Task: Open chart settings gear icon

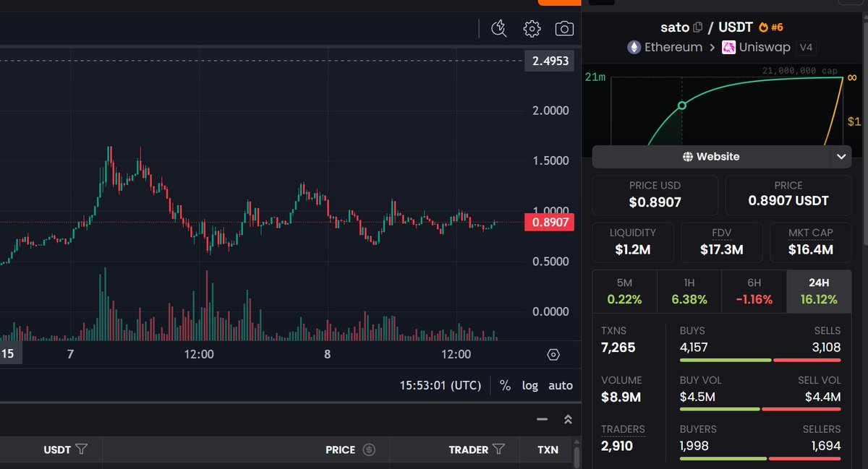Action: tap(532, 29)
